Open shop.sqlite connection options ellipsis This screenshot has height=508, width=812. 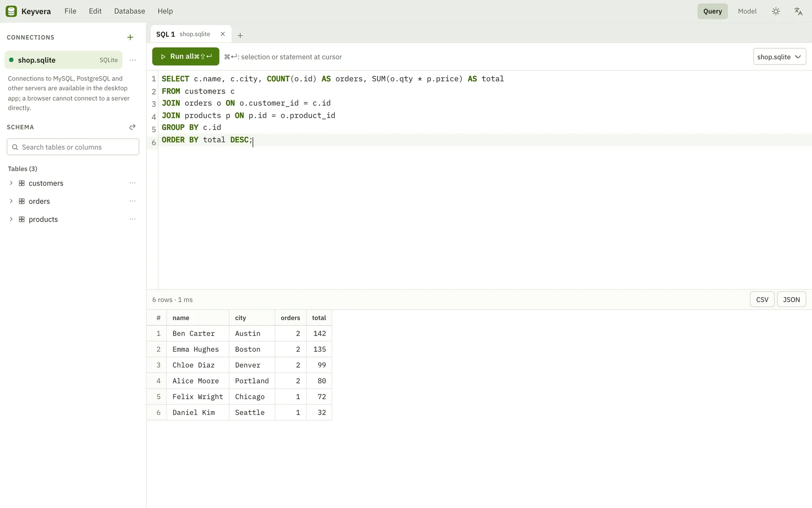click(133, 60)
